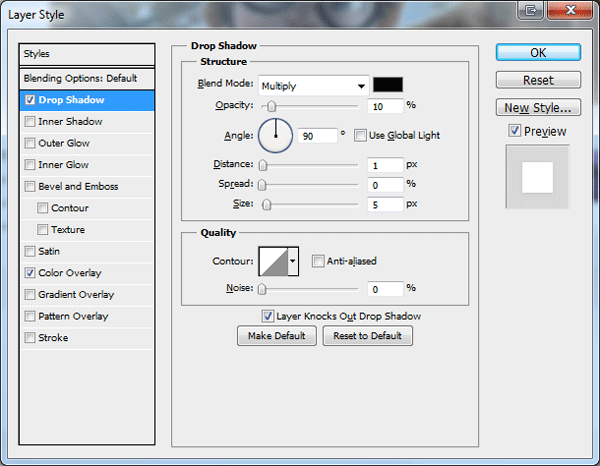
Task: Toggle Layer Knocks Out Drop Shadow
Action: coord(267,316)
